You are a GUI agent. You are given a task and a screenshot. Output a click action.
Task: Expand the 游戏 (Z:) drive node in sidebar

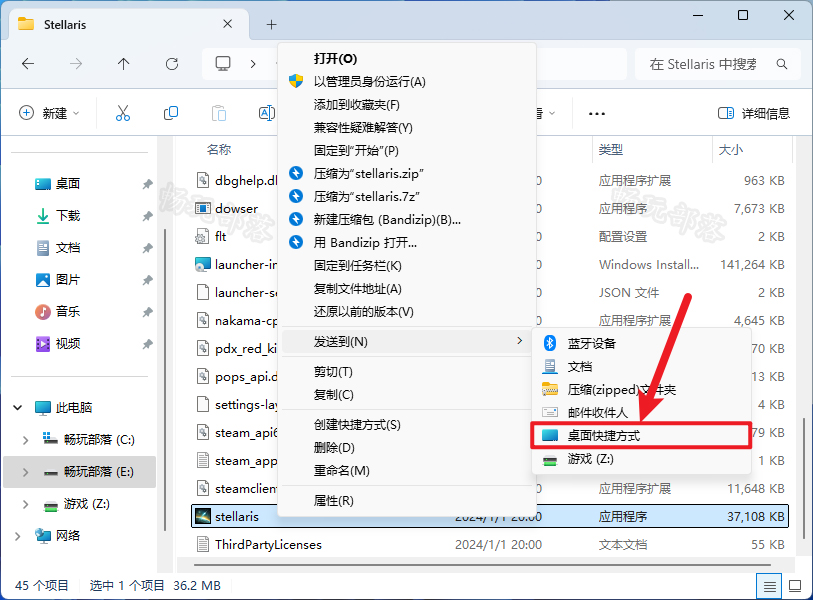(x=25, y=504)
